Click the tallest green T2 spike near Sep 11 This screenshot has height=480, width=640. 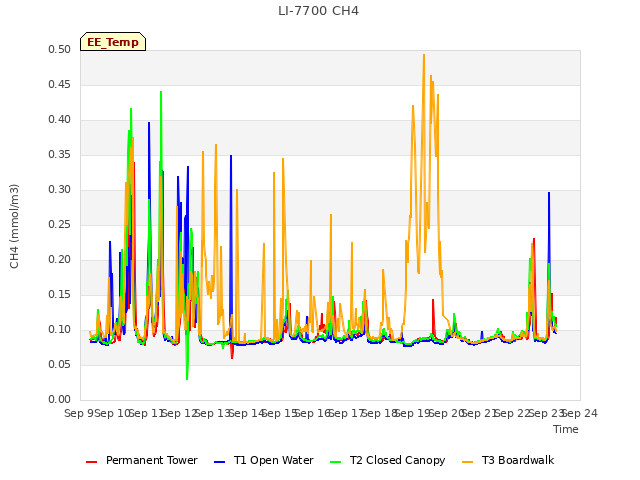[x=161, y=92]
